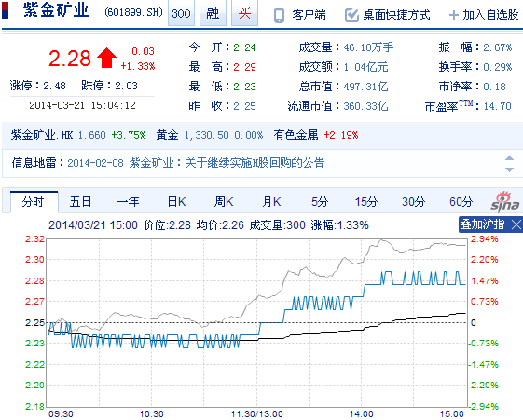This screenshot has width=523, height=420.
Task: Switch to the 5分 chart tab
Action: 320,202
